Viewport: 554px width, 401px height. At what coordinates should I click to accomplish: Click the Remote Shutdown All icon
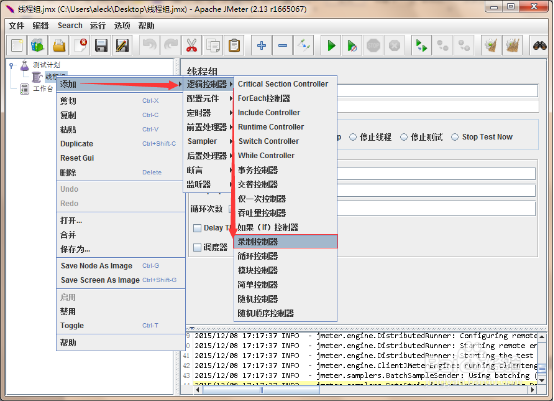[464, 46]
